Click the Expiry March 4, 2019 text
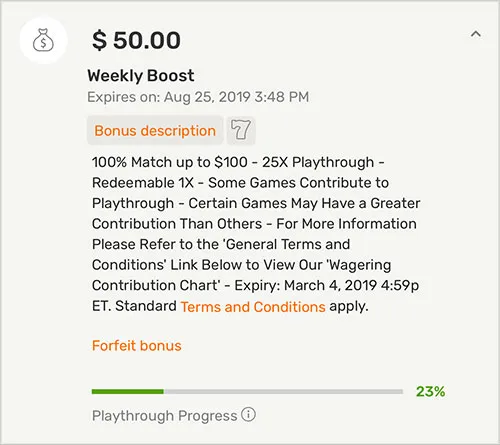 click(327, 286)
